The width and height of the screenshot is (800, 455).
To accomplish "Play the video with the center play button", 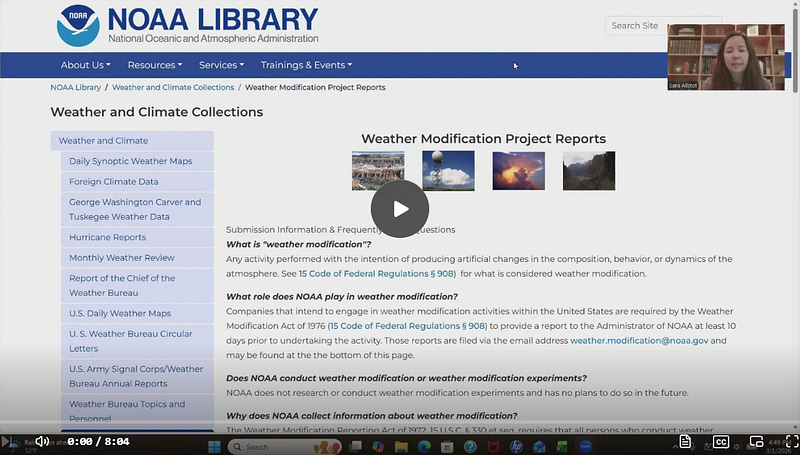I will (x=400, y=209).
